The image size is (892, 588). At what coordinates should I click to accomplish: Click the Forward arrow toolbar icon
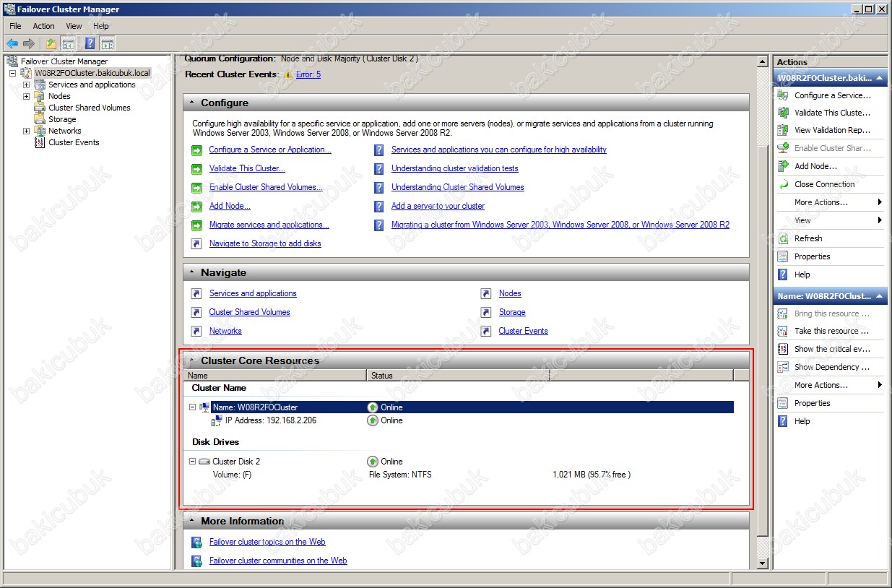pyautogui.click(x=29, y=43)
